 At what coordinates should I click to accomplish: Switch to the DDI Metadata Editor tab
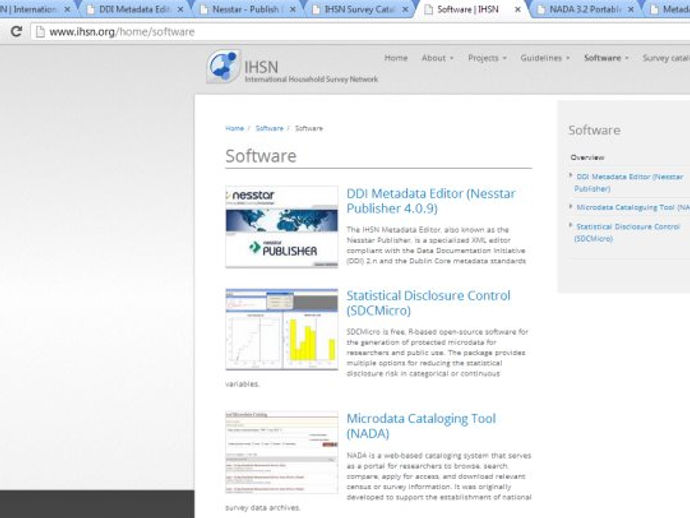click(133, 9)
